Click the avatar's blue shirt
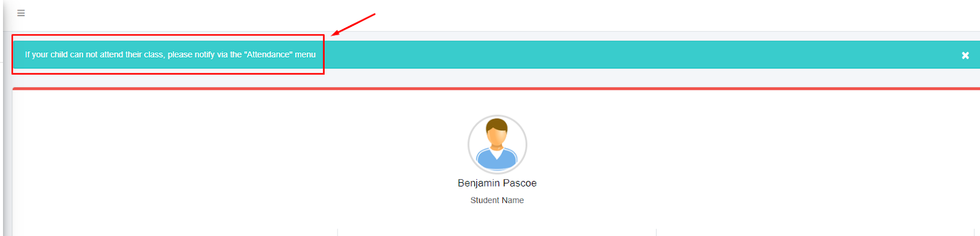Viewport: 980px width, 236px height. (x=497, y=160)
